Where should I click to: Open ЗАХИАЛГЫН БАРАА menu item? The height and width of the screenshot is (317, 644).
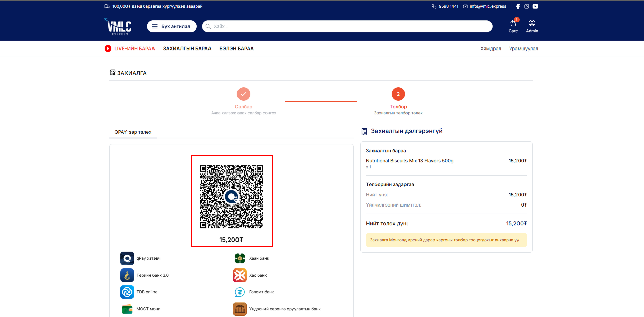[x=187, y=49]
